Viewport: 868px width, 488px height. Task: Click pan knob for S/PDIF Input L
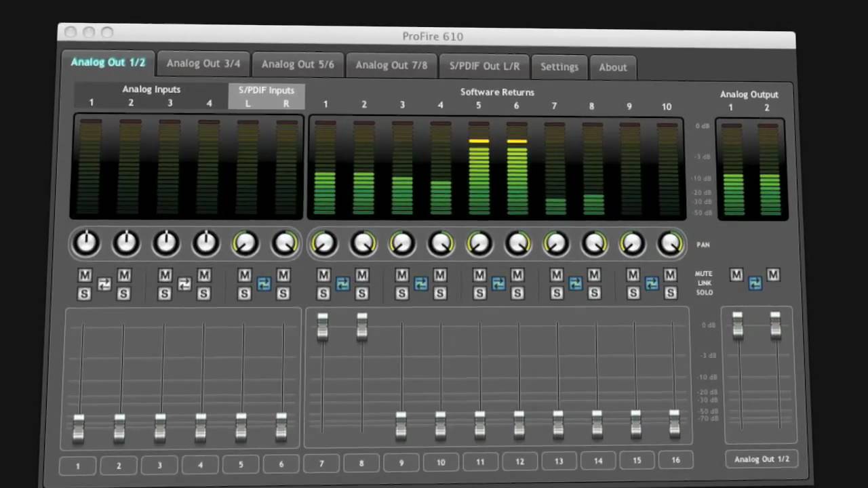pyautogui.click(x=245, y=243)
